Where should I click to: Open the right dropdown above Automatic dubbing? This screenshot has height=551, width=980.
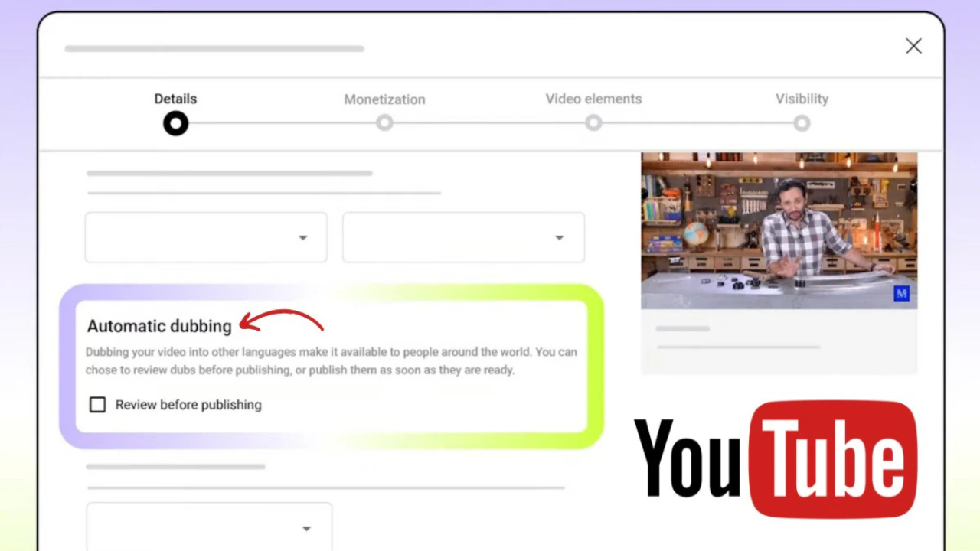(463, 237)
